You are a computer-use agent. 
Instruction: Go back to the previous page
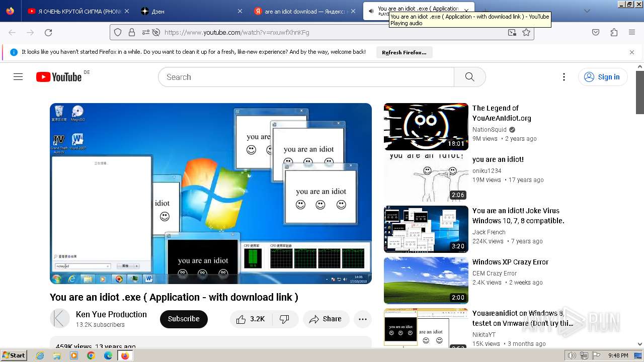pos(12,32)
